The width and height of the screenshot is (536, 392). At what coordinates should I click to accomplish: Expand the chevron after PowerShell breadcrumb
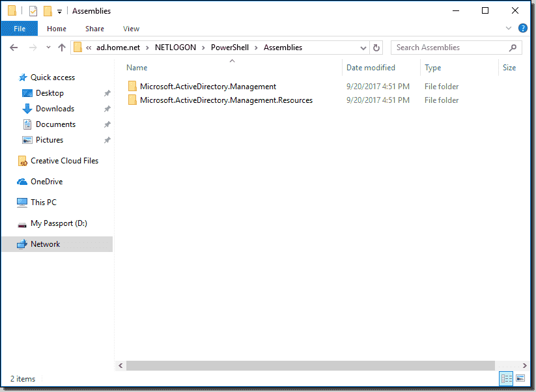(256, 48)
